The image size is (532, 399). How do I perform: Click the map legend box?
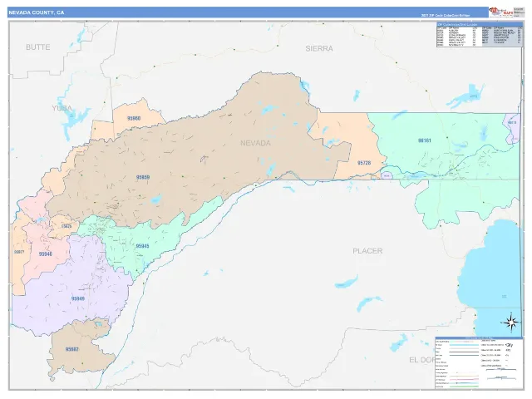coord(479,362)
